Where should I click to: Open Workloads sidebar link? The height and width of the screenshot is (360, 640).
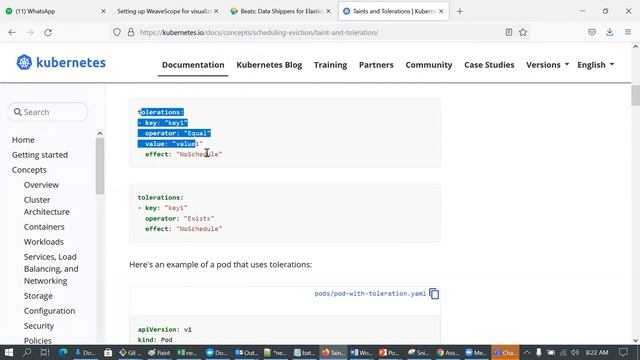[44, 242]
